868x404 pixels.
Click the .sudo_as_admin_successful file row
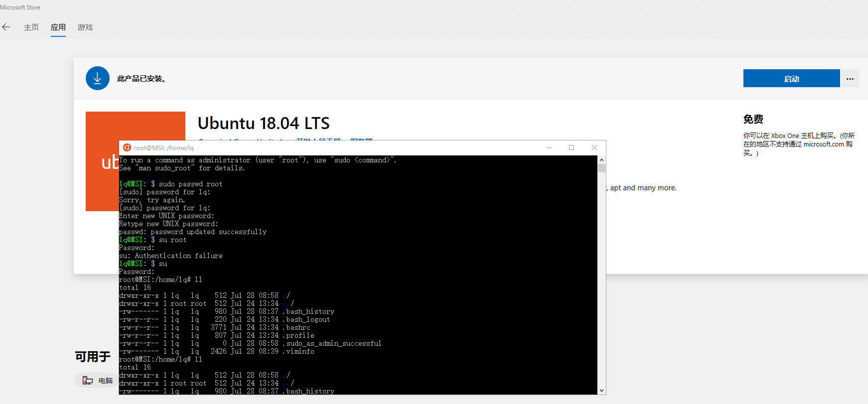coord(250,343)
